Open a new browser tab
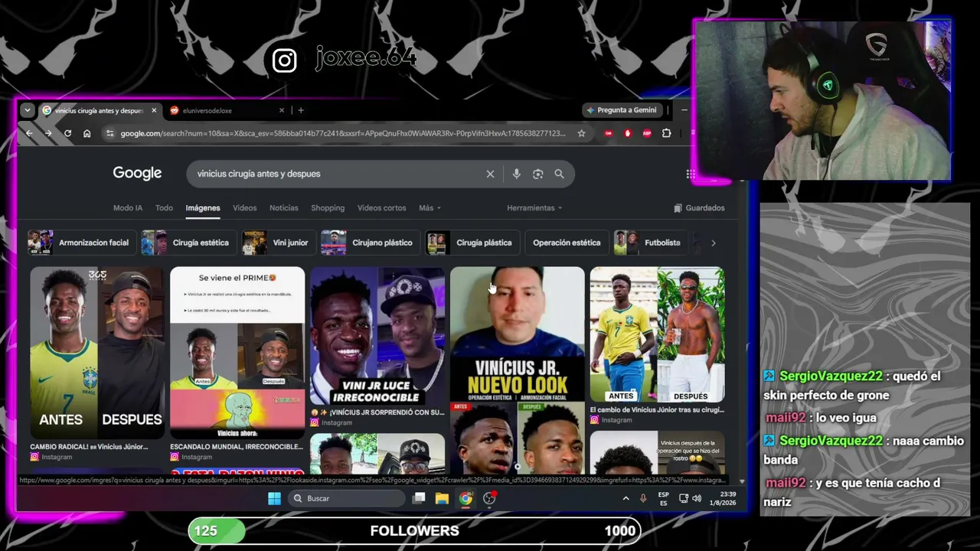 [x=301, y=110]
